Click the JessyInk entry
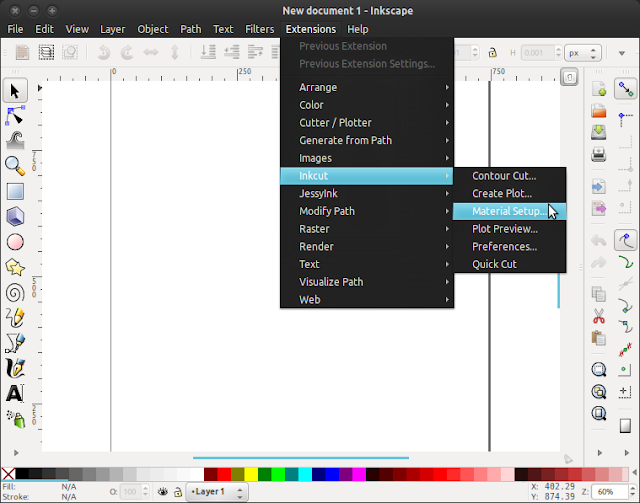 coord(367,194)
